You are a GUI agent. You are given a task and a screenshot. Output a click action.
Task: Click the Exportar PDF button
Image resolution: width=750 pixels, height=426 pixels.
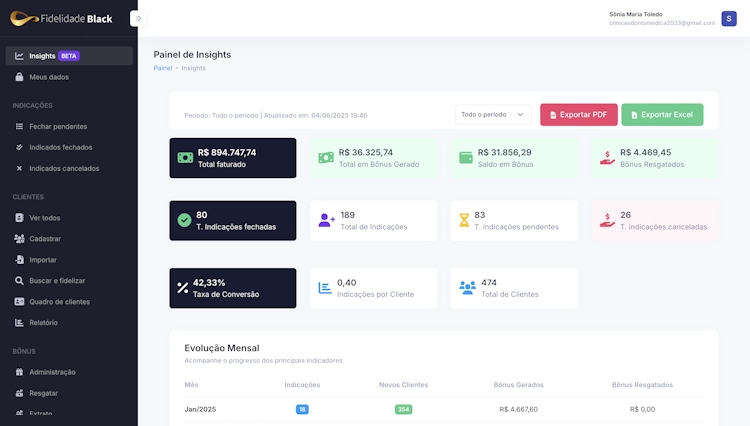click(x=579, y=115)
